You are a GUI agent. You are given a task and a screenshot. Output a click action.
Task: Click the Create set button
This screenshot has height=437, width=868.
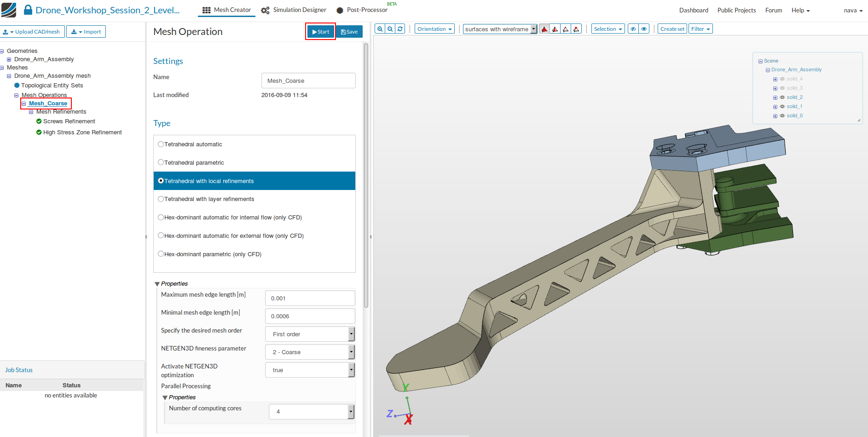(x=672, y=29)
